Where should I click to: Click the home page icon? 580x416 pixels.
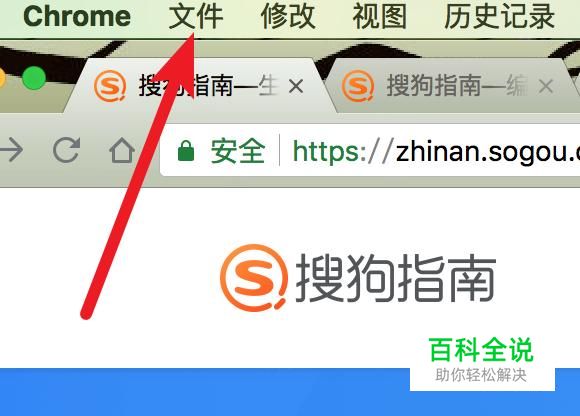click(x=122, y=150)
